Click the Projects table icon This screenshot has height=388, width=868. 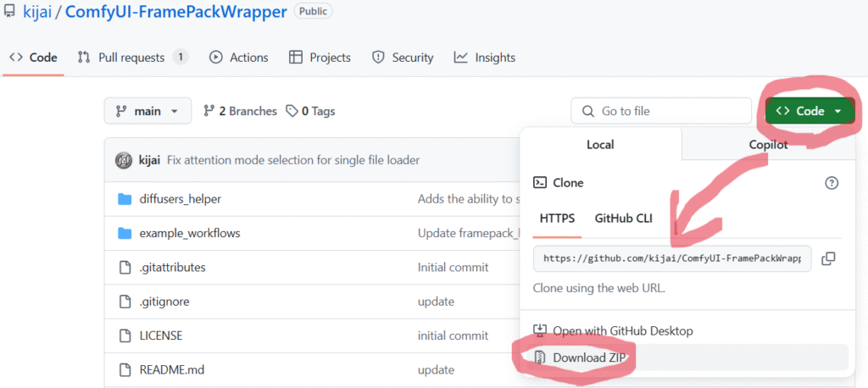click(x=296, y=57)
